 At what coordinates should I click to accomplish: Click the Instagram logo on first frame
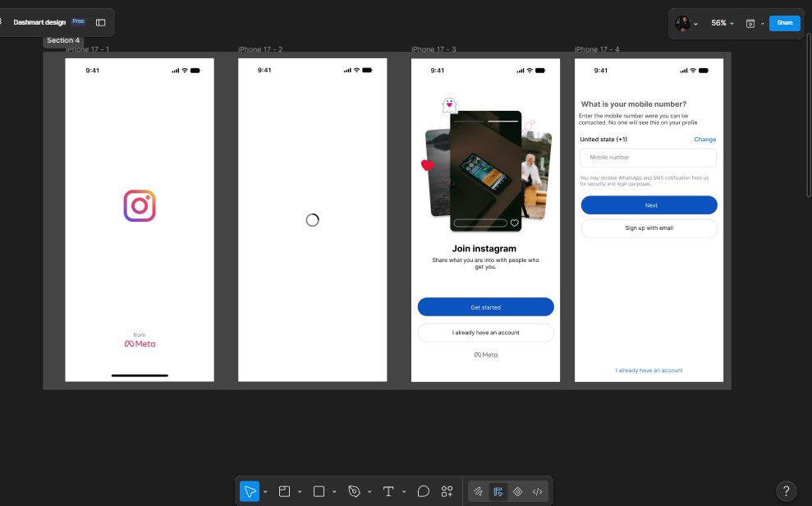(140, 205)
